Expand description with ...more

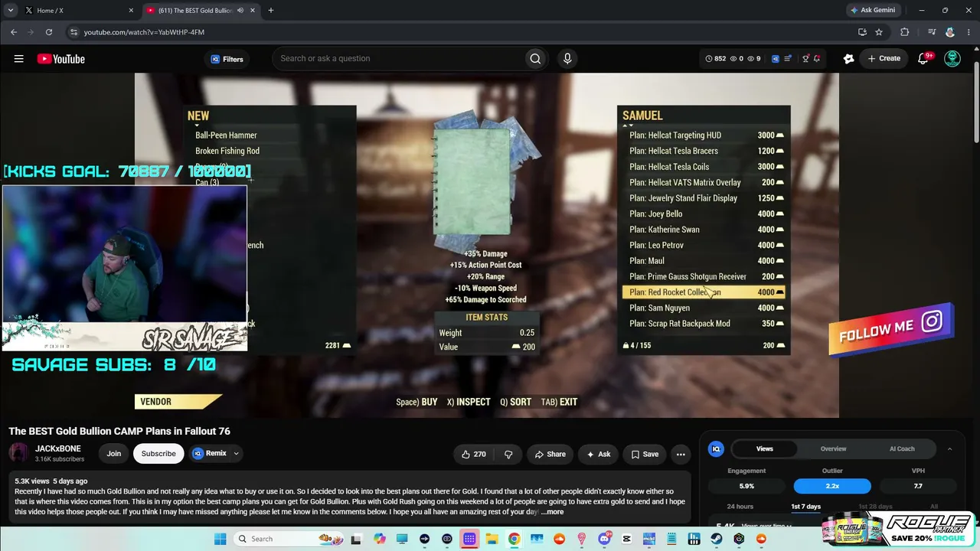[552, 512]
